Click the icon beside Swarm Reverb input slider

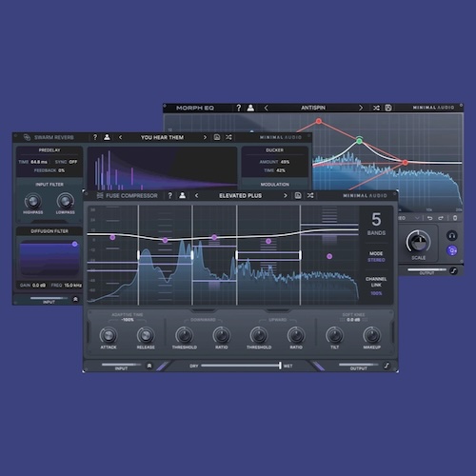pos(75,299)
